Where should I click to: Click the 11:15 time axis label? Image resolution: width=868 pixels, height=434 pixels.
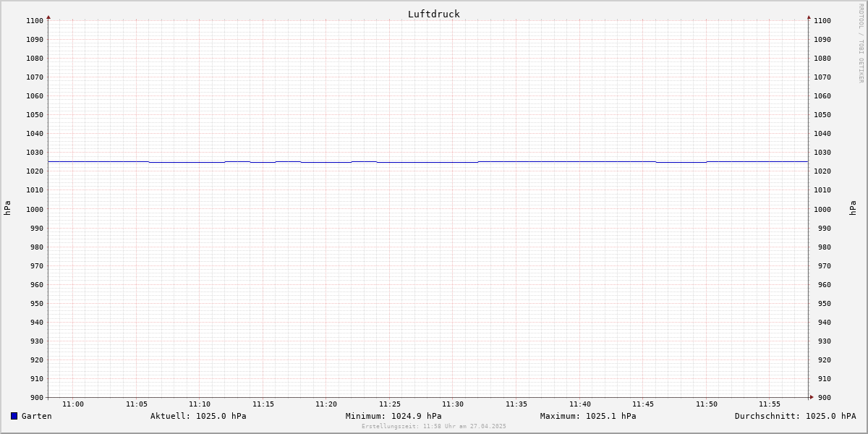[263, 404]
